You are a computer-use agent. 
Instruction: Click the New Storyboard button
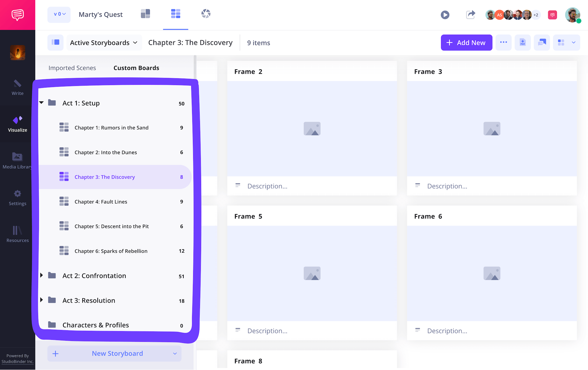[117, 353]
